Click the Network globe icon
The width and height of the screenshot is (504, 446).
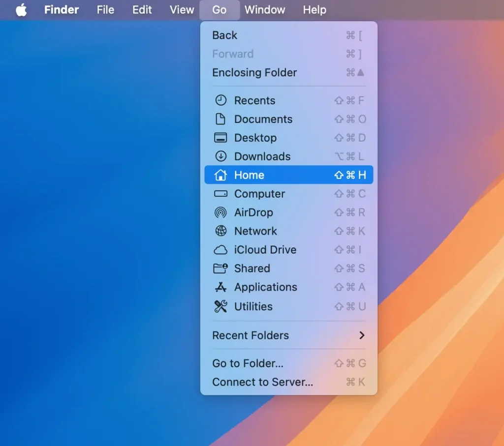point(220,231)
